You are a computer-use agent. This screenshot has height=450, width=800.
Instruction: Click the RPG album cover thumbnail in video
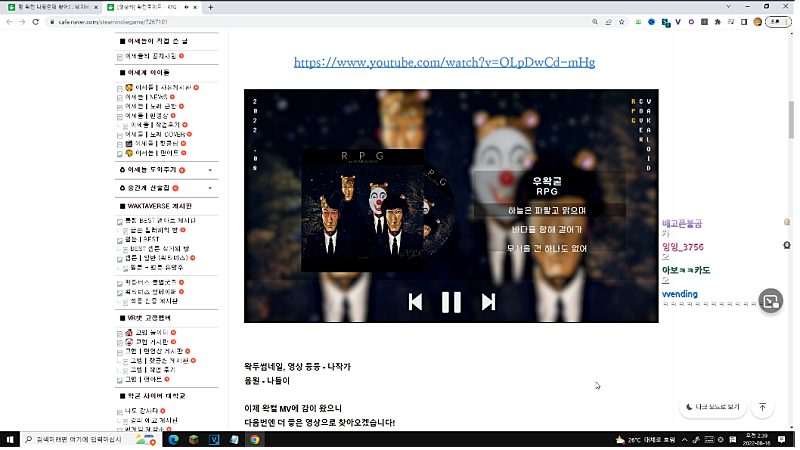[x=362, y=210]
